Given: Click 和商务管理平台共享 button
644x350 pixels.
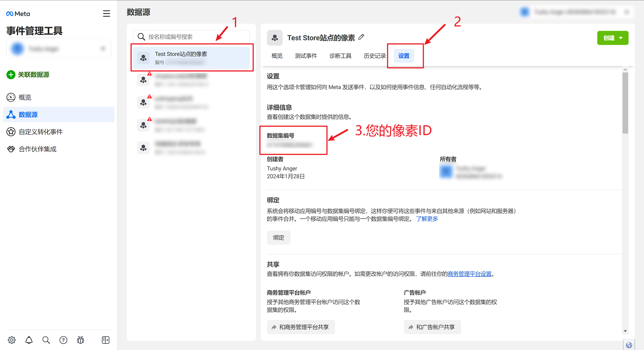Looking at the screenshot, I should click(x=301, y=327).
